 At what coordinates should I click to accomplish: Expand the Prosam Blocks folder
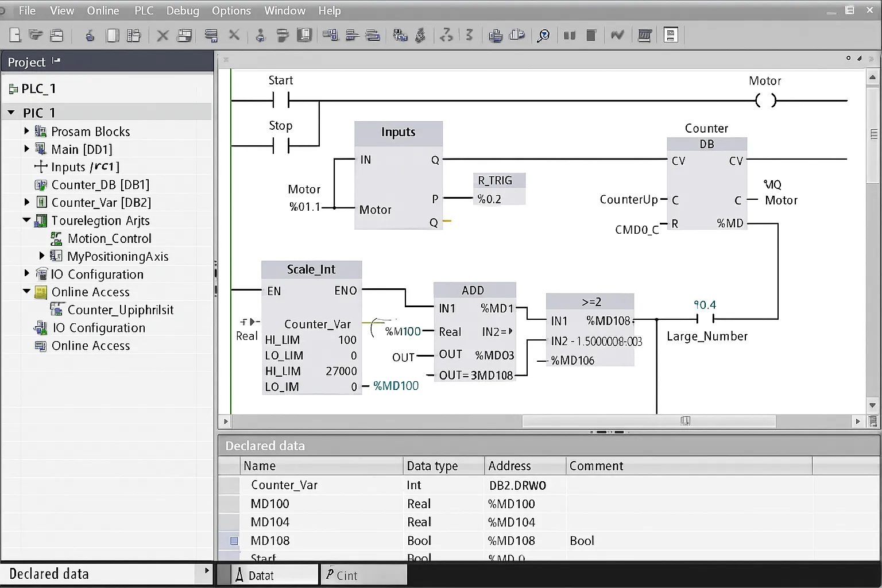[26, 131]
